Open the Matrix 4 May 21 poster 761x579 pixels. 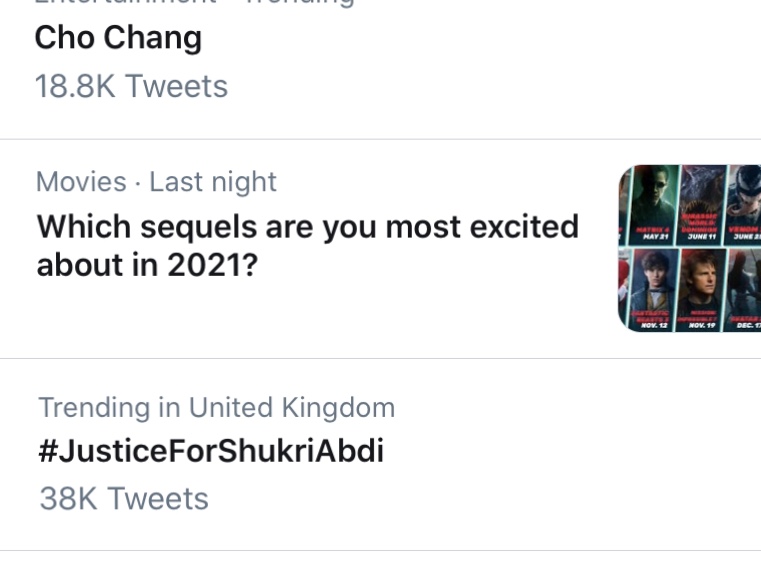tap(653, 205)
